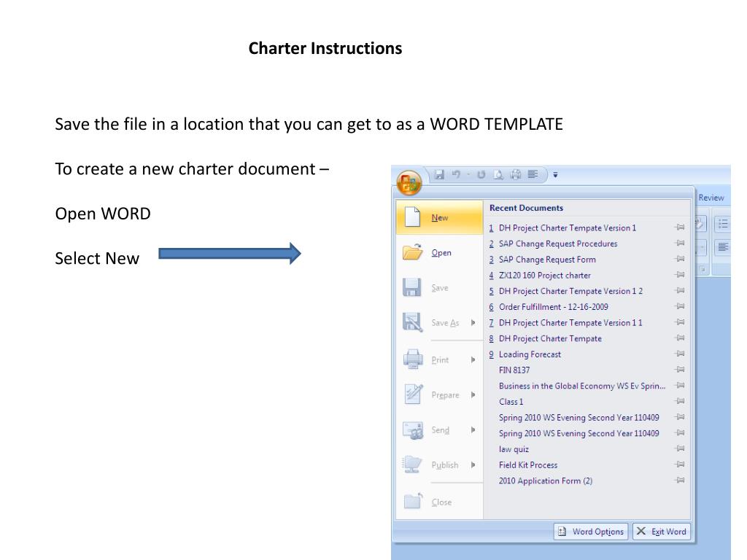Pin 2010 Application Form (2) document
This screenshot has width=747, height=560.
click(680, 480)
